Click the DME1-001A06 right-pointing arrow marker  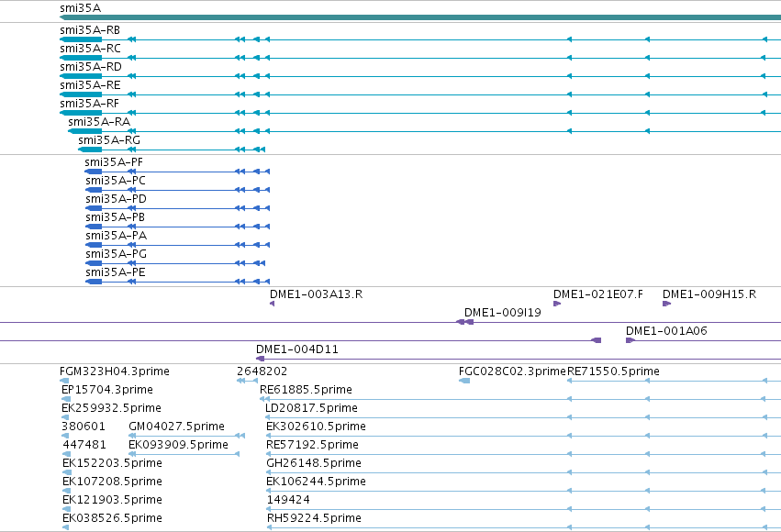[630, 340]
